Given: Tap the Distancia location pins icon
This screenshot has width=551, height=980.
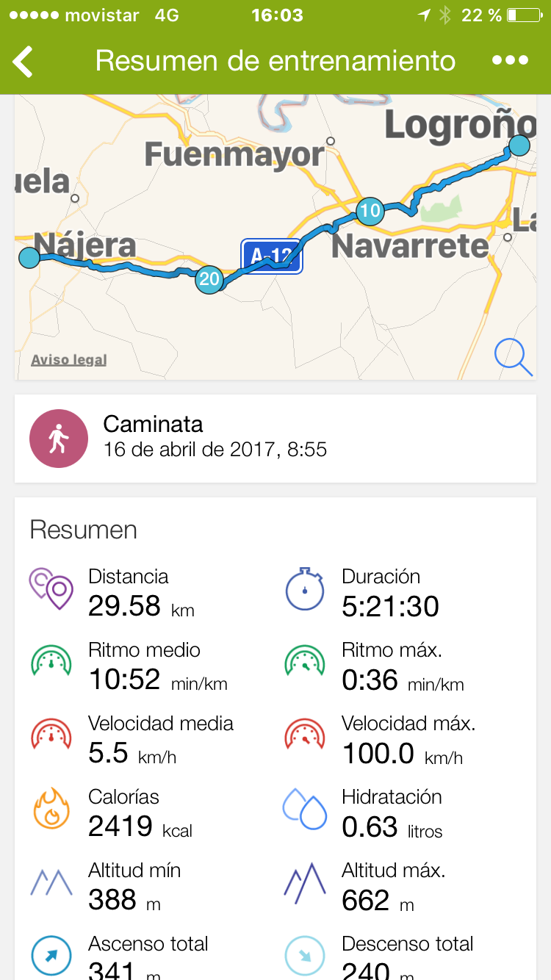Looking at the screenshot, I should point(51,588).
